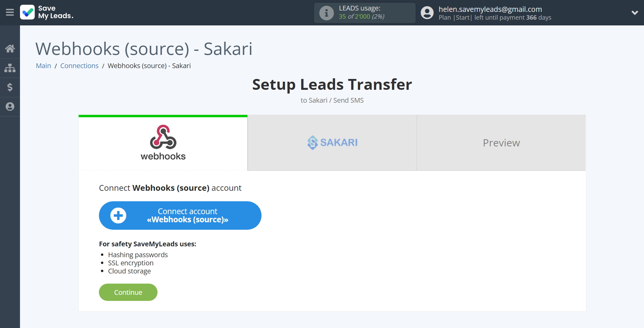Click the plan and payment days text
This screenshot has height=328, width=644.
495,18
